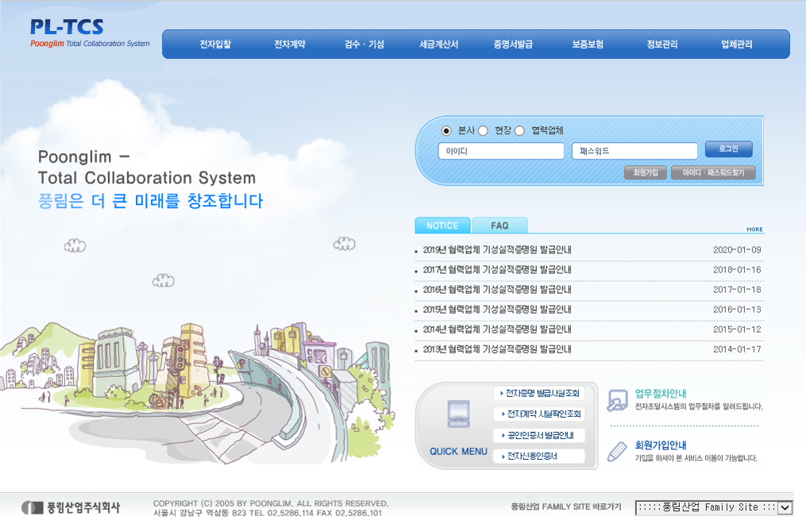Image resolution: width=806 pixels, height=532 pixels.
Task: Click the copyright 2005 BY POONGLIM text
Action: coord(271,503)
